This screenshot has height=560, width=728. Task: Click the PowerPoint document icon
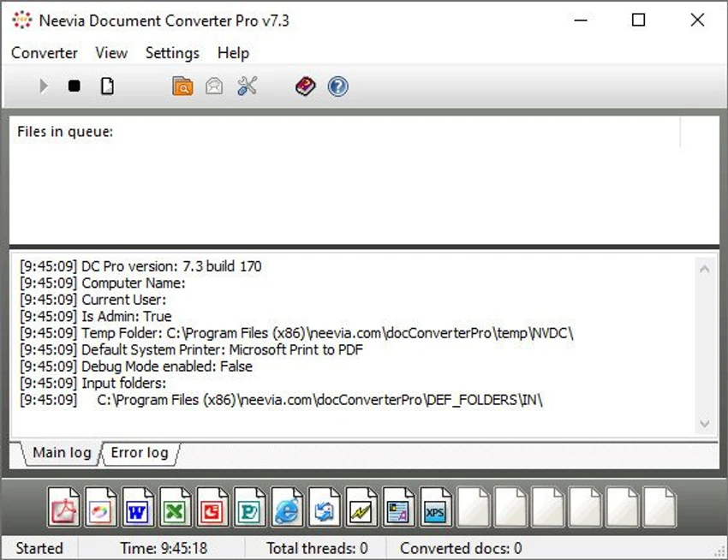tap(212, 507)
